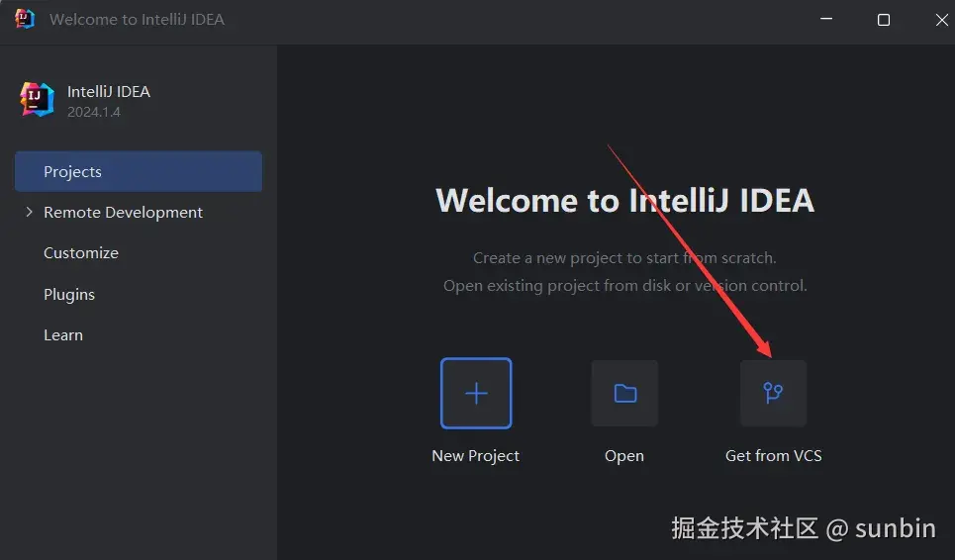
Task: Click the window title 'Welcome to IntelliJ IDEA'
Action: pyautogui.click(x=137, y=20)
